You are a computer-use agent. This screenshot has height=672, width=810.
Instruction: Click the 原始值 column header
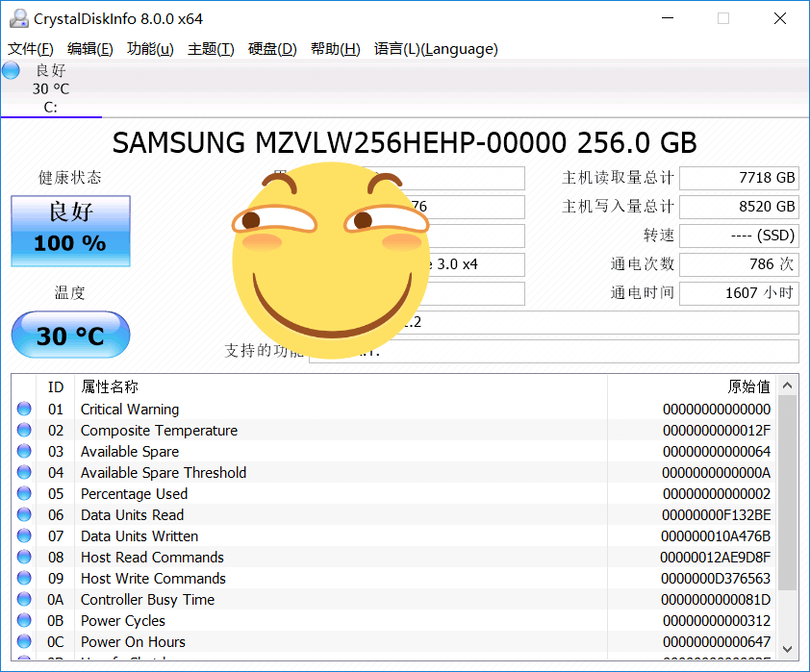[691, 386]
